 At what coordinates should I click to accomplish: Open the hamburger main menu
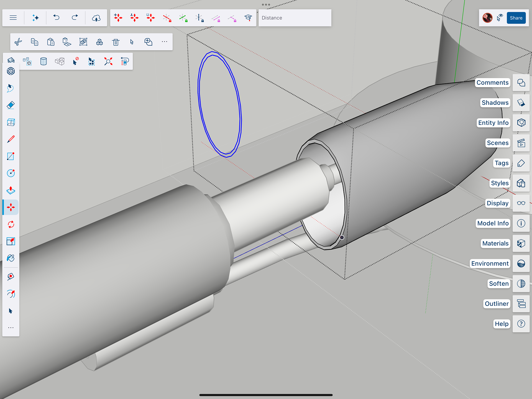[13, 18]
